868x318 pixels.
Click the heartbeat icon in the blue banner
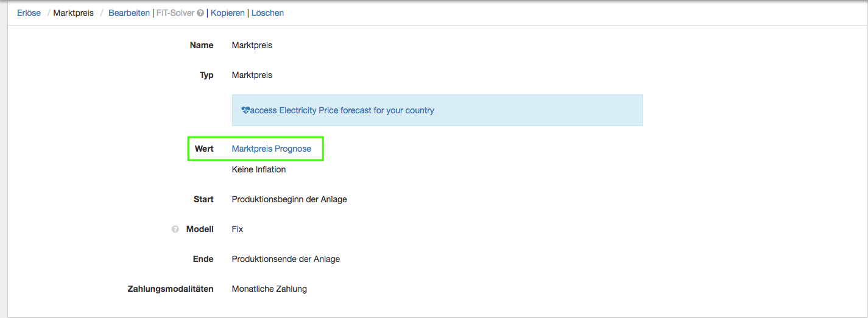point(245,111)
